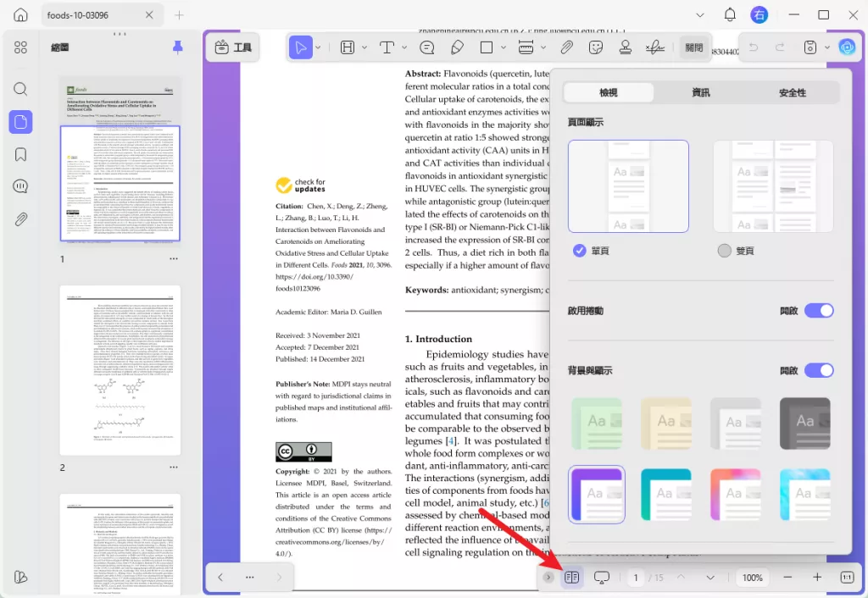Select the pencil drawing tool
This screenshot has width=868, height=598.
coord(457,47)
